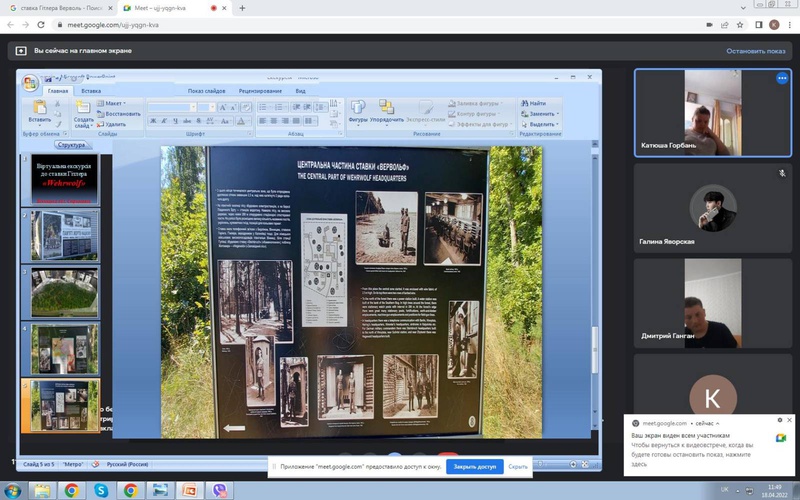Viewport: 800px width, 500px height.
Task: Click the text direction icon in Абзац
Action: click(x=333, y=104)
